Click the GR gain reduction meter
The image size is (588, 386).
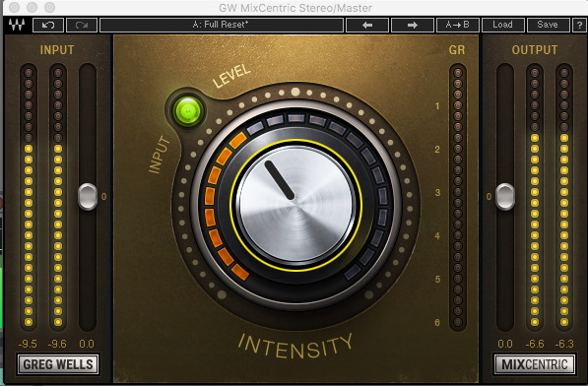(x=458, y=197)
